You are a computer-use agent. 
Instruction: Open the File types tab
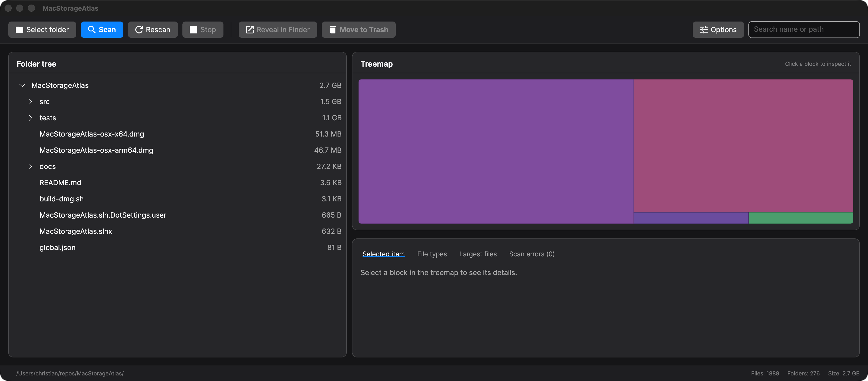(x=432, y=254)
